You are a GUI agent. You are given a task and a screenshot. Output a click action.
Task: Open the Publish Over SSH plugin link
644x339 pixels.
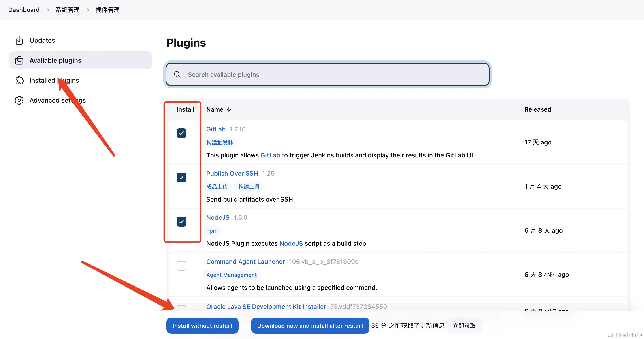[x=232, y=173]
